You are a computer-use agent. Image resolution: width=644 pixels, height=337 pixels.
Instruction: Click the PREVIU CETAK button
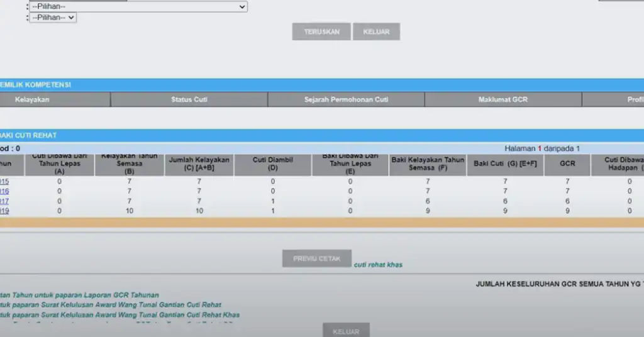pyautogui.click(x=317, y=258)
